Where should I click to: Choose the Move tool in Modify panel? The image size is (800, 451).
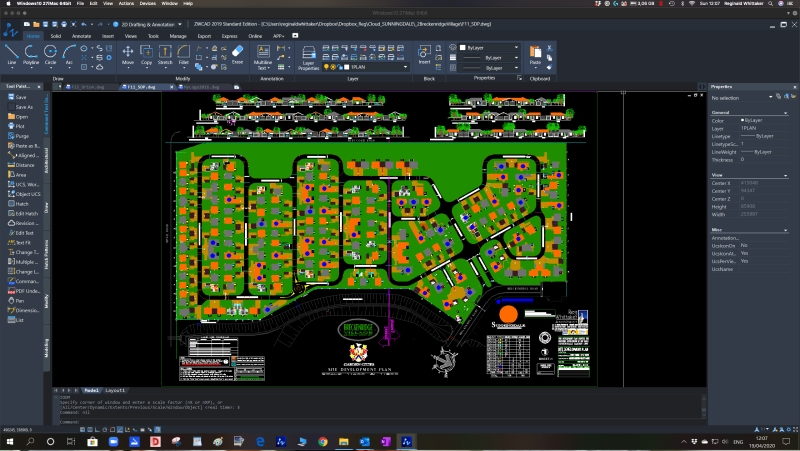[x=128, y=53]
